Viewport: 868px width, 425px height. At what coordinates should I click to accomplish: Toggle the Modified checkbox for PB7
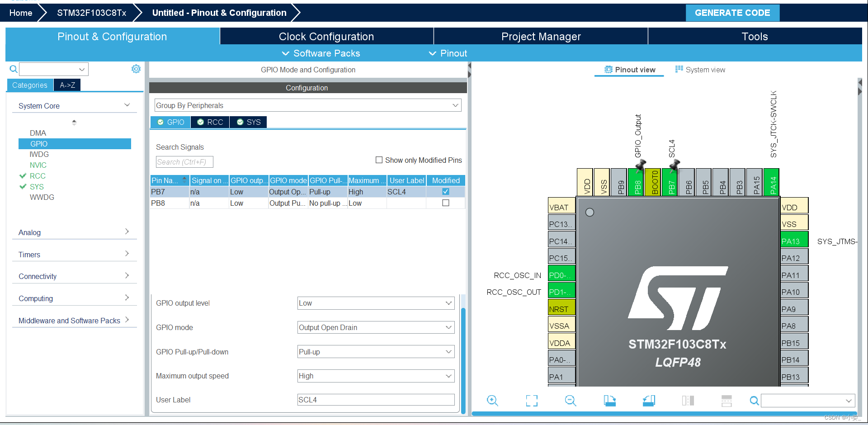446,192
